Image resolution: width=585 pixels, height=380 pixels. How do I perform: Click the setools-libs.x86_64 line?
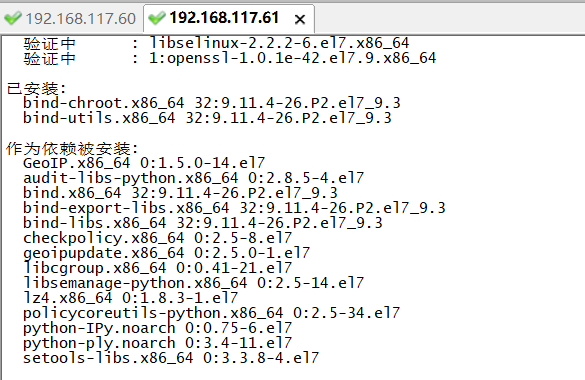[171, 358]
